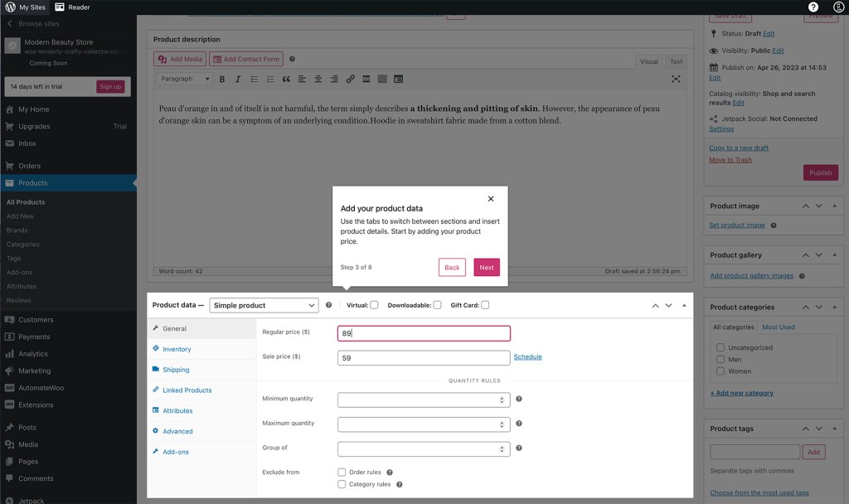Toggle bold formatting in description editor

tap(222, 79)
